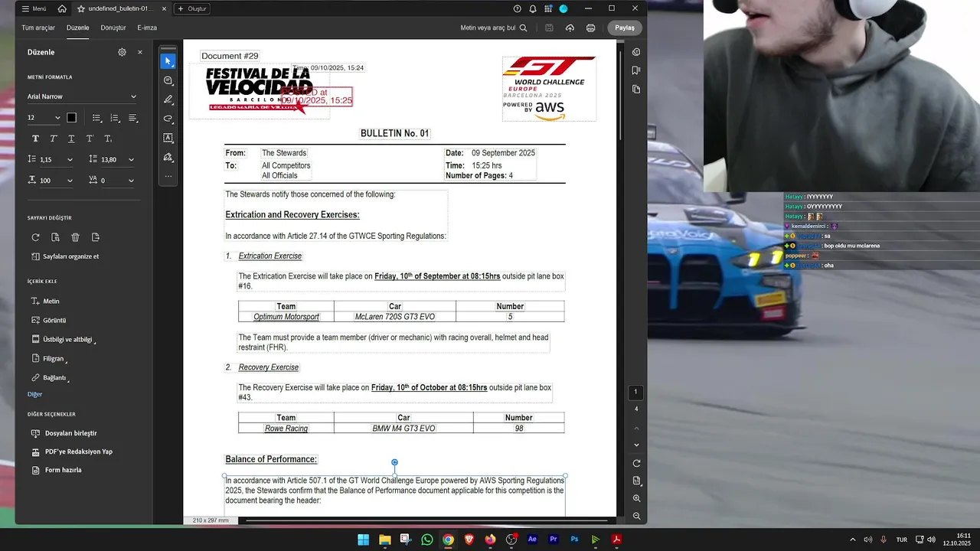Open the Tüm araçlar tab
This screenshot has width=980, height=551.
pos(38,28)
